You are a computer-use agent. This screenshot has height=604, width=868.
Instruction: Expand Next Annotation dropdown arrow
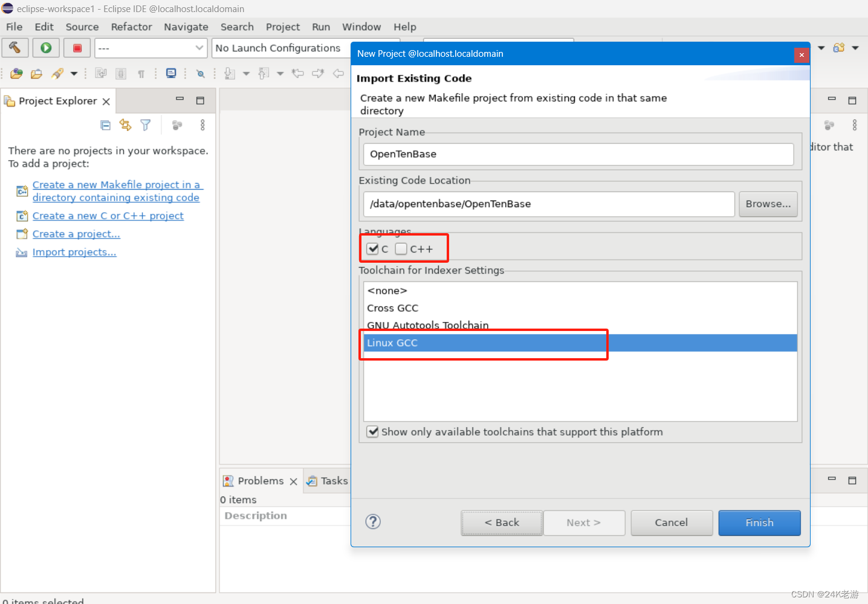246,74
